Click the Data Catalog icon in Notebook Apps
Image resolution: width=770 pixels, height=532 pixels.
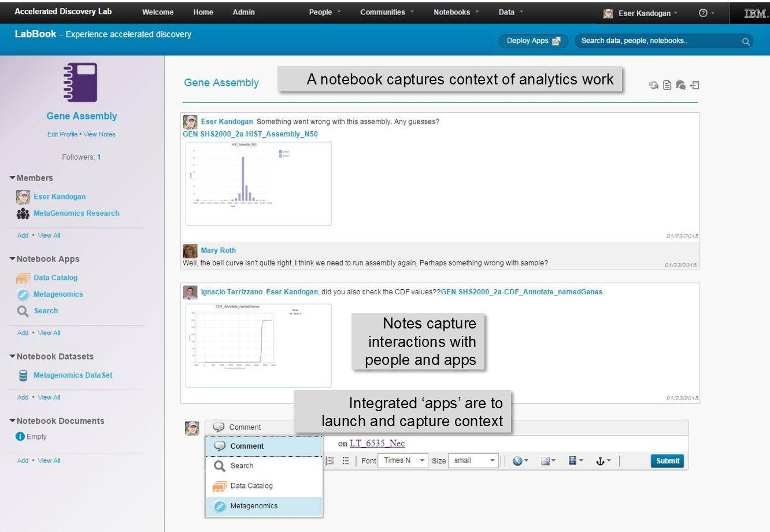[x=23, y=278]
